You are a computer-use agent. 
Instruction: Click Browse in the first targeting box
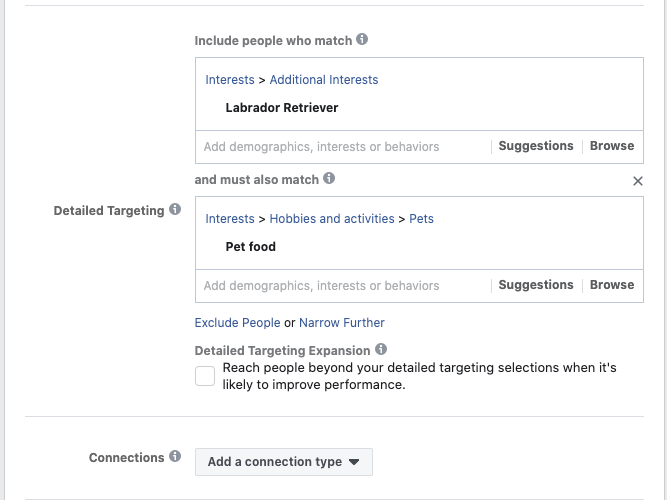[612, 146]
